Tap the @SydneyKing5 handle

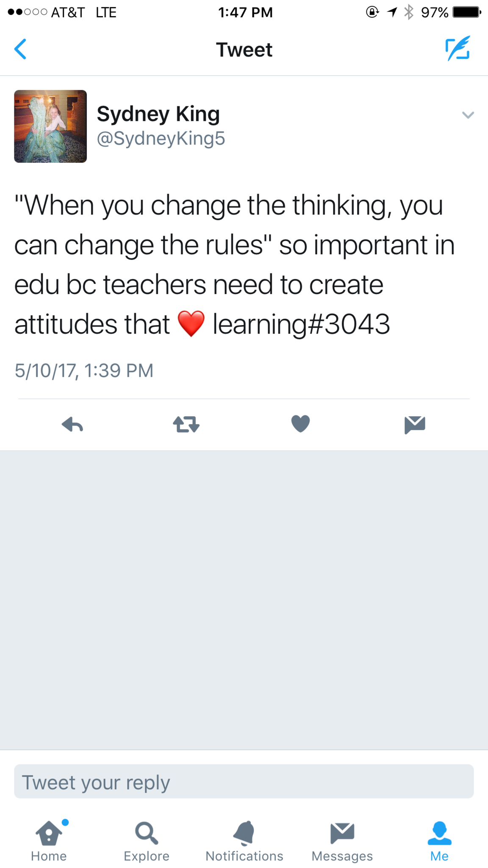161,139
